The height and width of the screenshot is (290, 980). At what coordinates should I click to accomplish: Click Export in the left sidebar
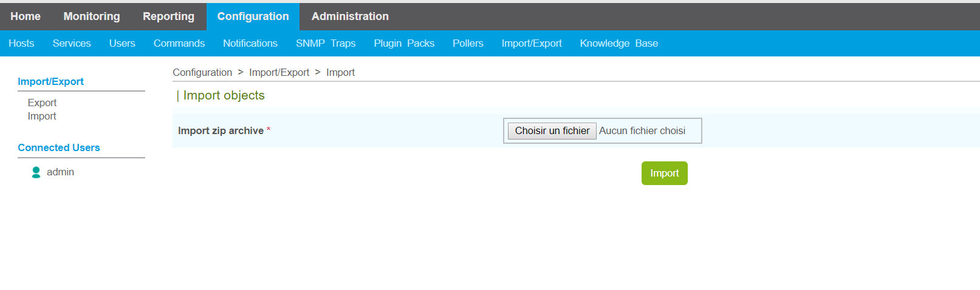click(42, 103)
